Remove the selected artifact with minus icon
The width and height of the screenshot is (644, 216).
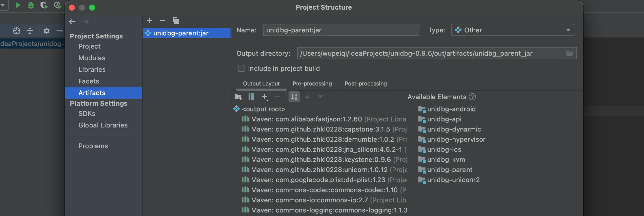point(163,21)
